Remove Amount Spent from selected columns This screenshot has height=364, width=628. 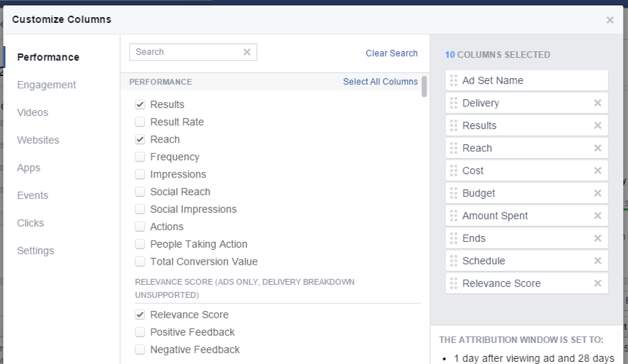[x=598, y=216]
